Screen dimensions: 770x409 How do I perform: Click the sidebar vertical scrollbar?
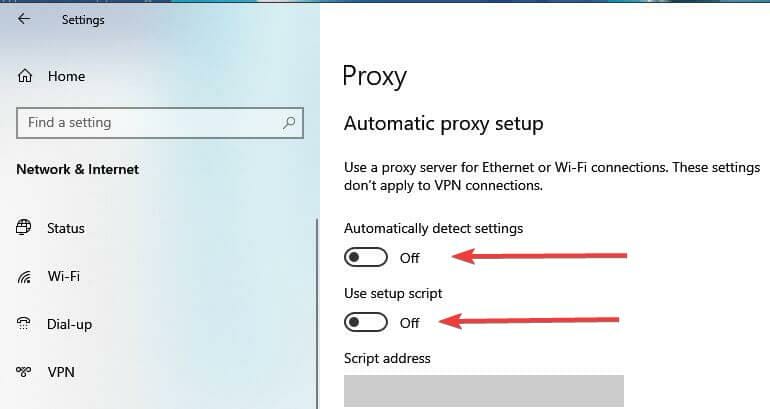click(x=317, y=313)
